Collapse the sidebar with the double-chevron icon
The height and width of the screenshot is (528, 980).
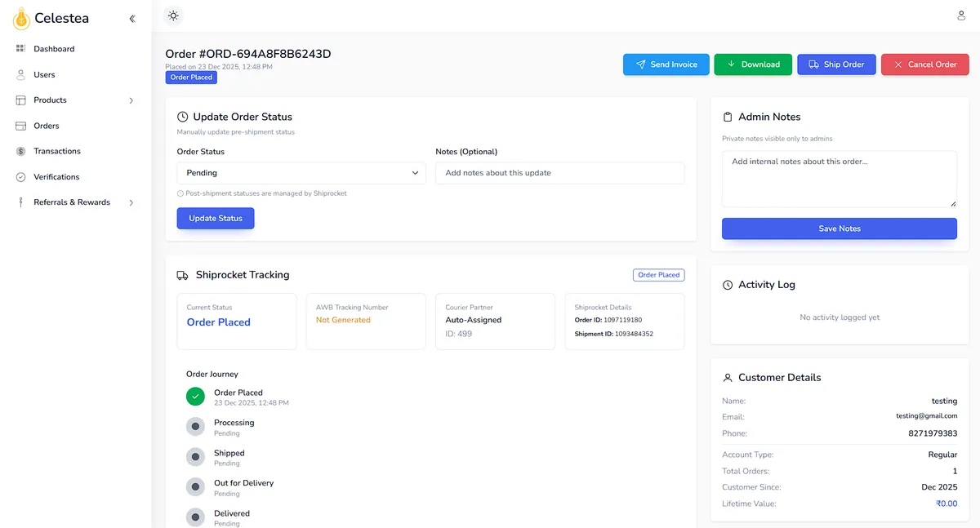pos(132,18)
